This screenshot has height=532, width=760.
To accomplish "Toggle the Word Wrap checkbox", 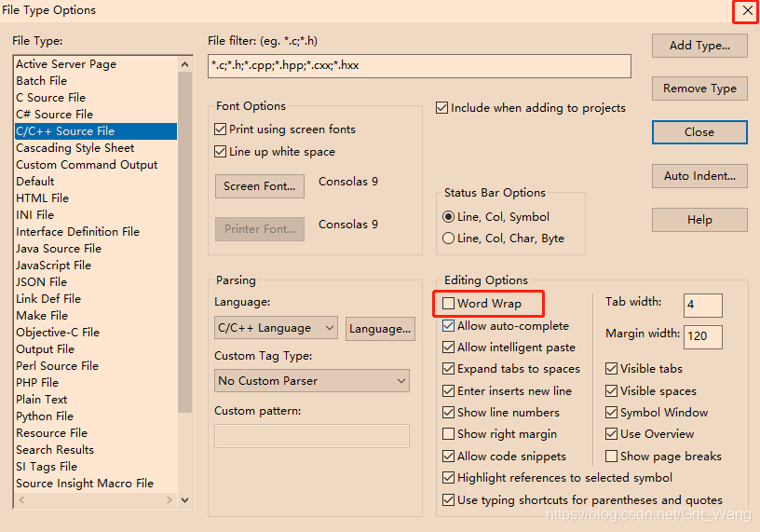I will [x=448, y=304].
